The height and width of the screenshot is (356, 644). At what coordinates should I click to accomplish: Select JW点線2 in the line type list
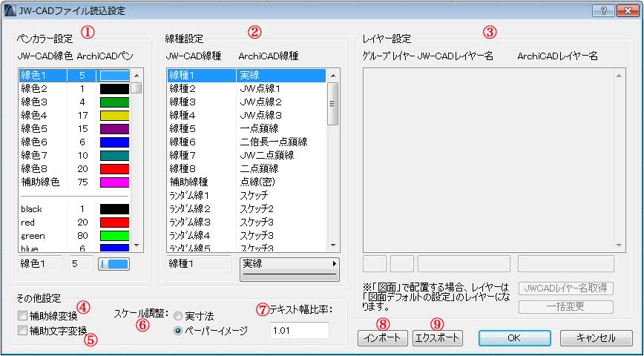pos(260,102)
